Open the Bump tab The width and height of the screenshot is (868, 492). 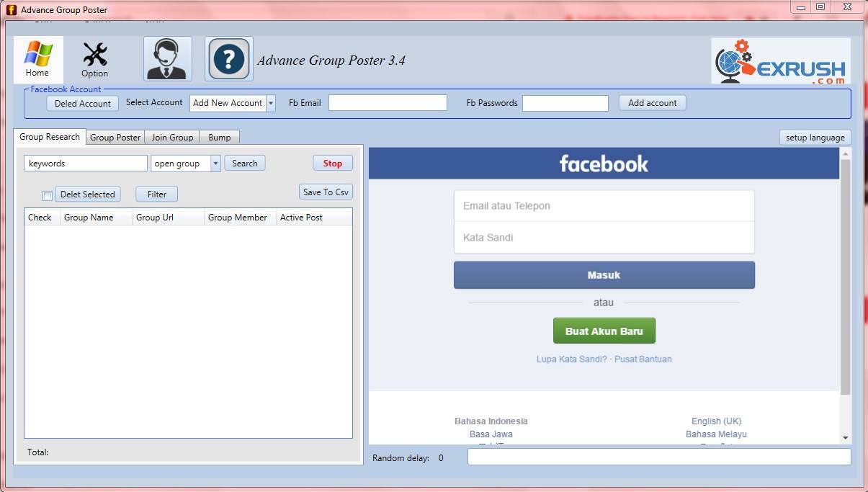[x=220, y=137]
